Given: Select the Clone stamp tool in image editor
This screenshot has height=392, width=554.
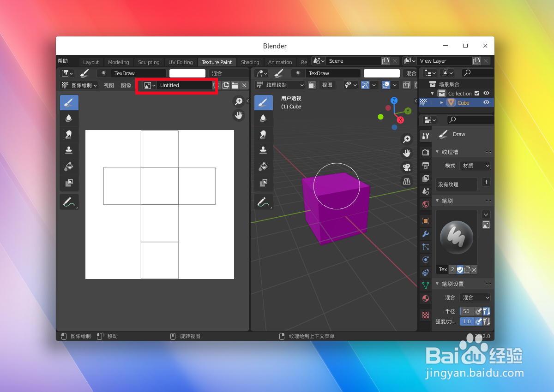Looking at the screenshot, I should coord(69,150).
